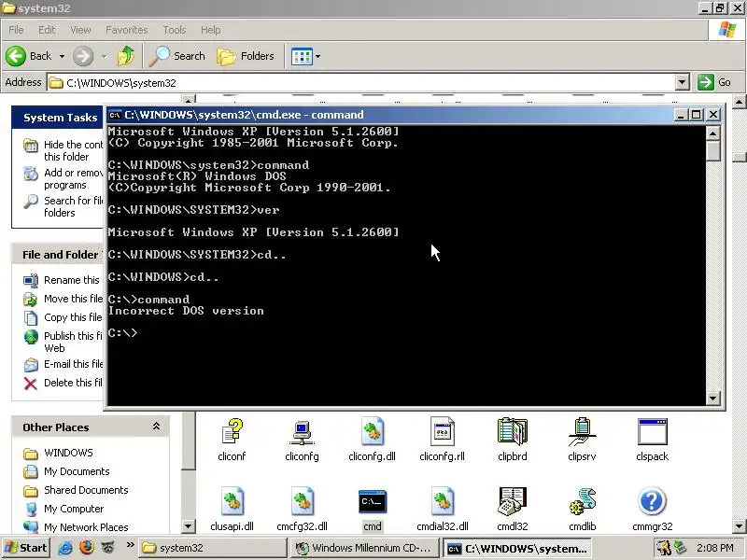
Task: Switch to system32 taskbar button
Action: (213, 548)
